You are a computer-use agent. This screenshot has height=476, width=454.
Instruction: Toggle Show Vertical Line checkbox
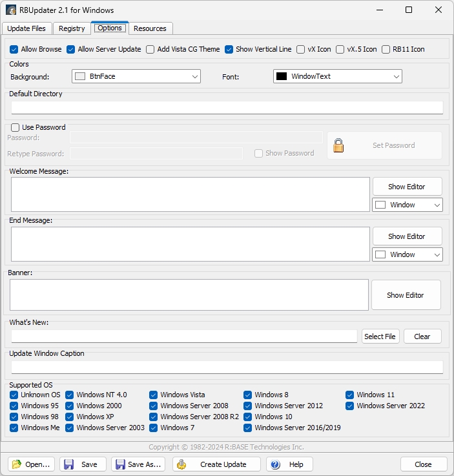pos(229,49)
